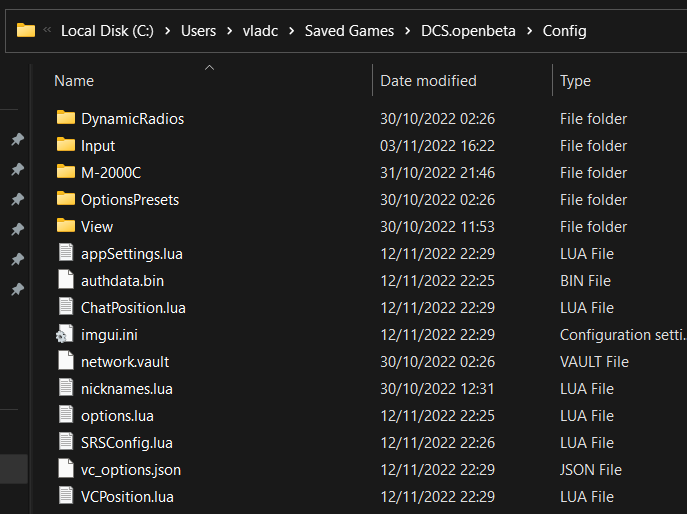Image resolution: width=687 pixels, height=514 pixels.
Task: Click the authdata.bin blank file icon
Action: (x=66, y=280)
